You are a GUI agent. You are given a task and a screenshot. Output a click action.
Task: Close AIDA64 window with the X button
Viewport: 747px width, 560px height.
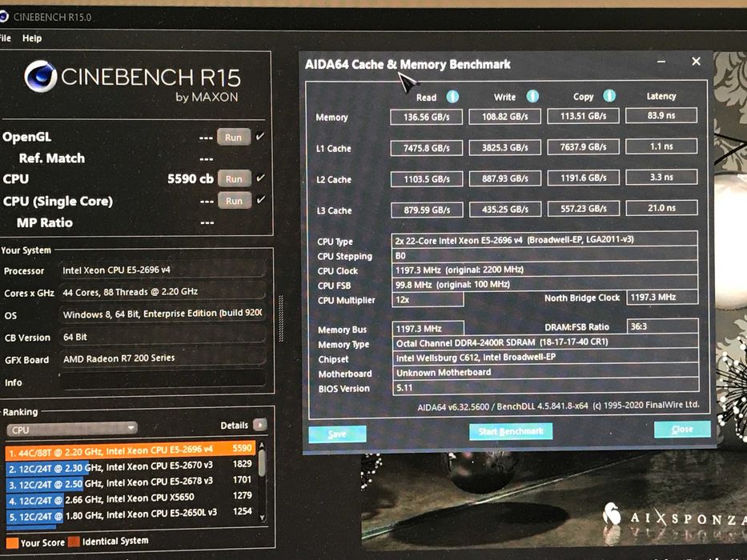click(x=696, y=61)
